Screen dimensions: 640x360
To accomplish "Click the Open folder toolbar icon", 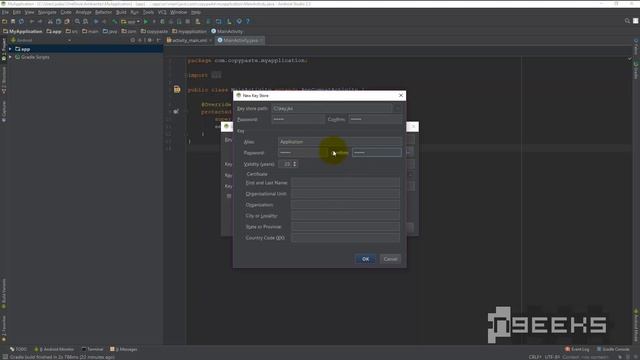I will pos(5,21).
